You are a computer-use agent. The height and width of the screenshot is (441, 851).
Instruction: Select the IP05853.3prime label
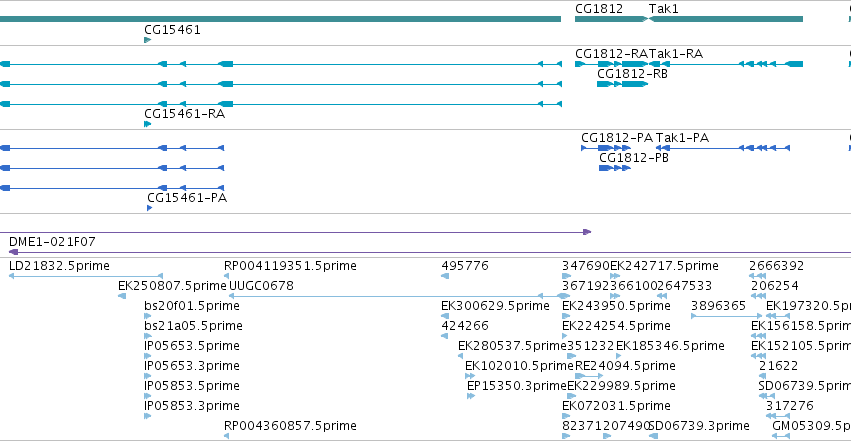(x=192, y=406)
